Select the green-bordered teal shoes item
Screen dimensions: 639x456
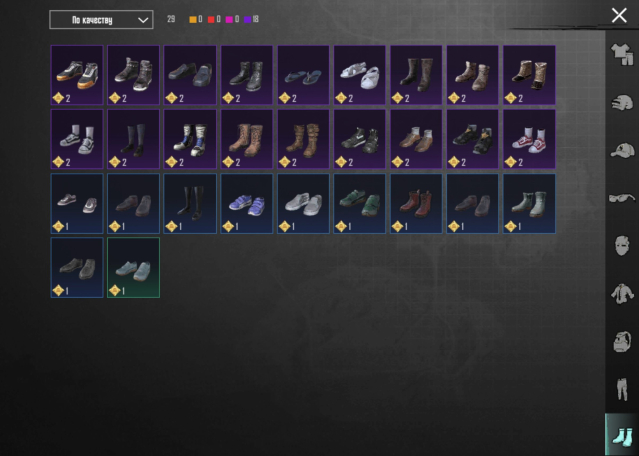(x=133, y=268)
